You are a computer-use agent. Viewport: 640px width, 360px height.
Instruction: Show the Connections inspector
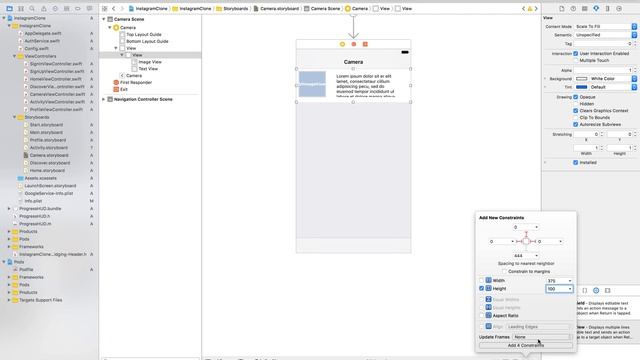point(619,8)
